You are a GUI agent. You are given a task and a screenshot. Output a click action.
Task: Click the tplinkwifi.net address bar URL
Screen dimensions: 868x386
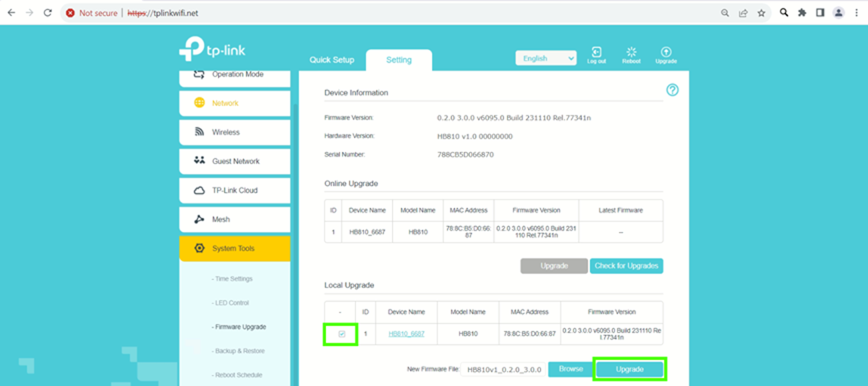[162, 13]
